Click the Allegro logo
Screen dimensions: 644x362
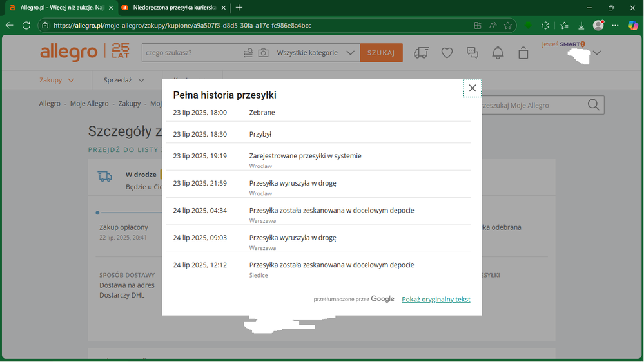coord(69,52)
